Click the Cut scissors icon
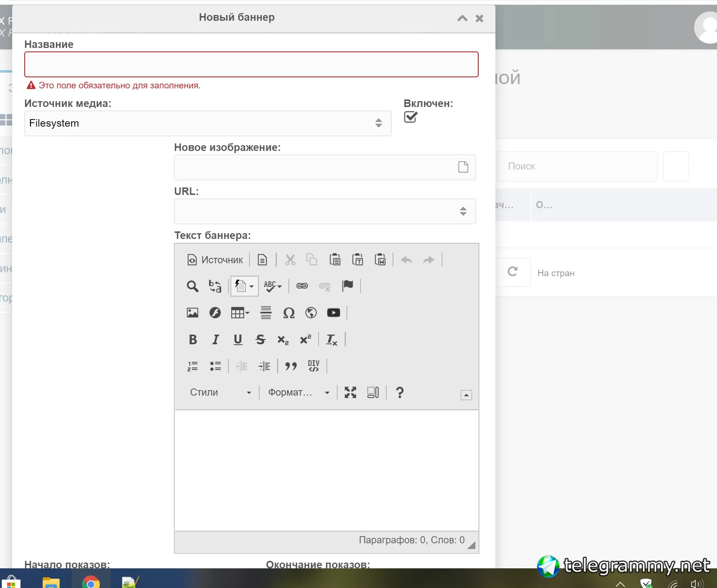The width and height of the screenshot is (717, 588). point(290,260)
